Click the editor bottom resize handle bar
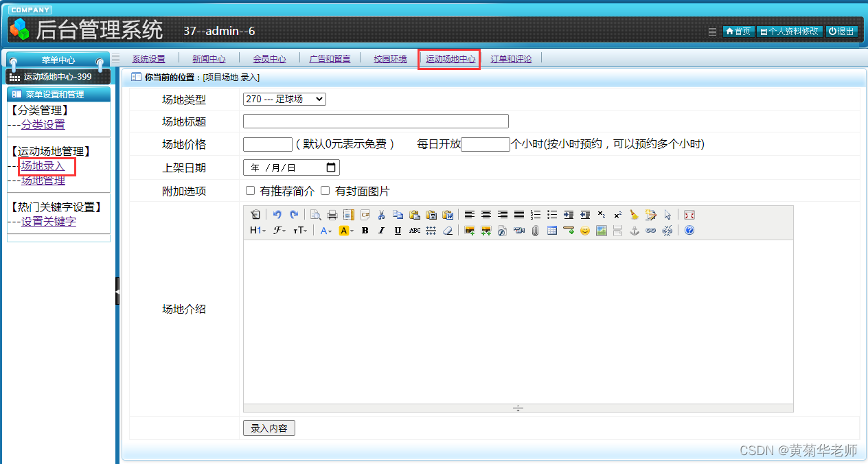This screenshot has width=868, height=464. coord(518,408)
